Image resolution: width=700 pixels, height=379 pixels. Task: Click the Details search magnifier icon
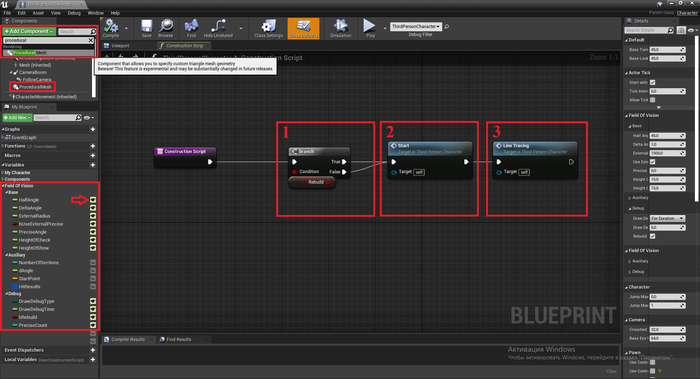pos(670,30)
